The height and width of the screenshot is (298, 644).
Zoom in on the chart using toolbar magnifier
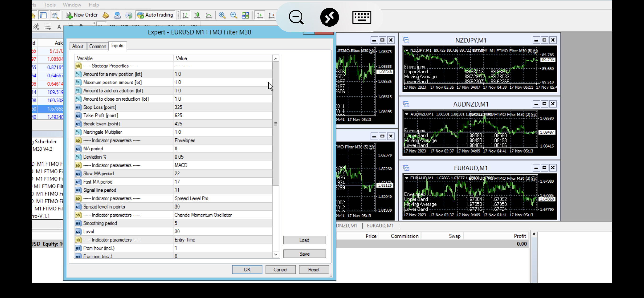coord(222,15)
